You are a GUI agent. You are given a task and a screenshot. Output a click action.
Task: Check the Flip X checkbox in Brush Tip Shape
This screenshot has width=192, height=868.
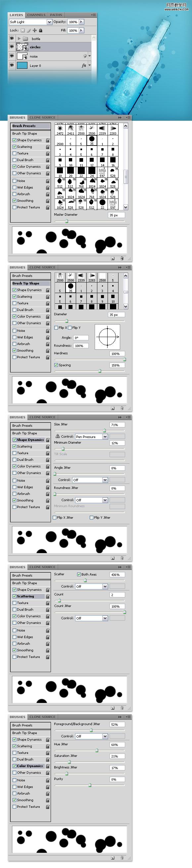(x=56, y=327)
